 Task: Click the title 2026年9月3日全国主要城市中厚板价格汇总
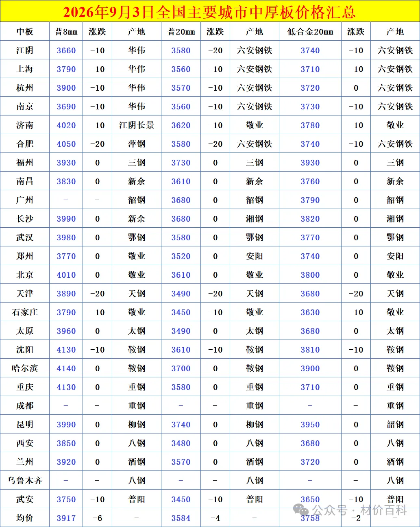(x=209, y=11)
